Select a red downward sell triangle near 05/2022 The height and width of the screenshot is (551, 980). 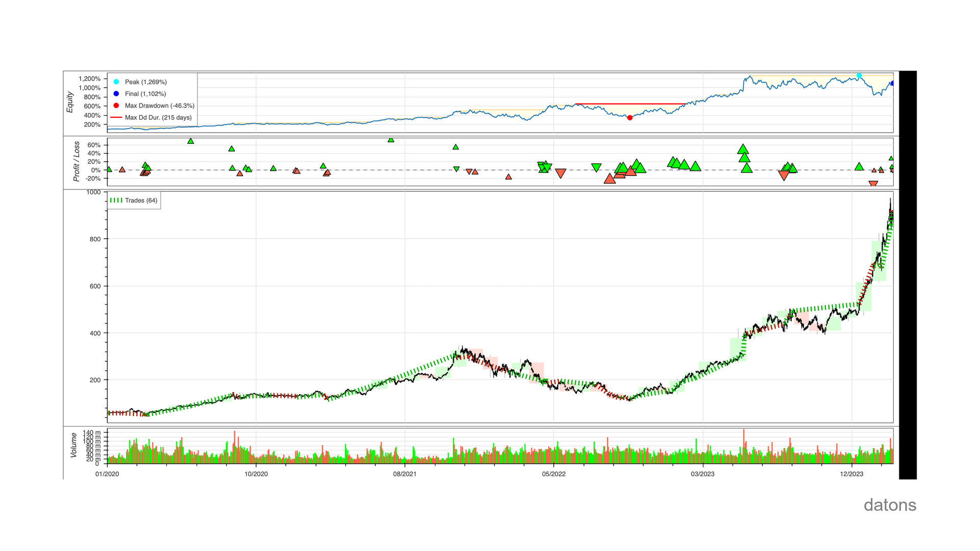point(559,173)
